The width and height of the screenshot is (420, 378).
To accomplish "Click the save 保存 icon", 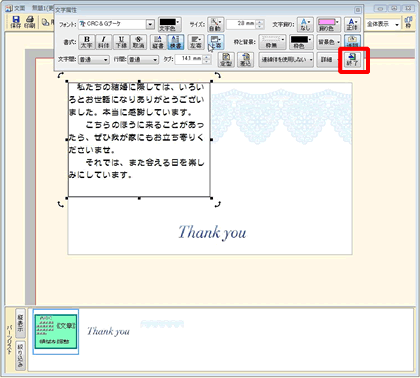I will click(16, 22).
